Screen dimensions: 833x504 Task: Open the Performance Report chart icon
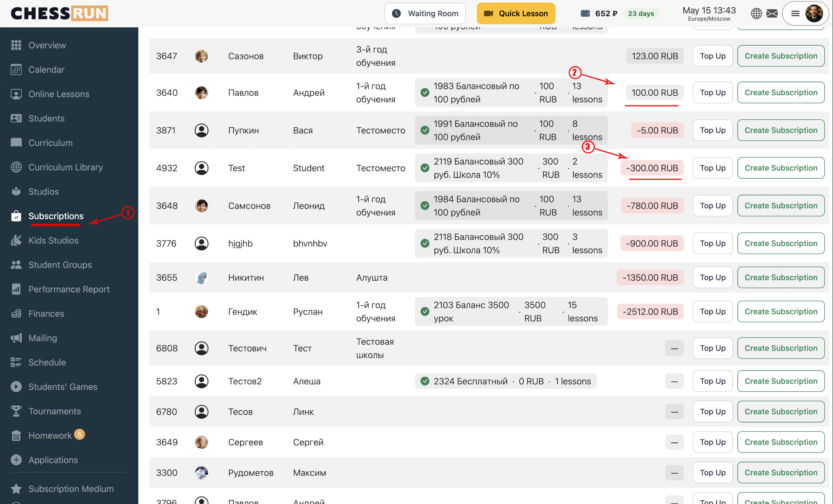pyautogui.click(x=16, y=289)
